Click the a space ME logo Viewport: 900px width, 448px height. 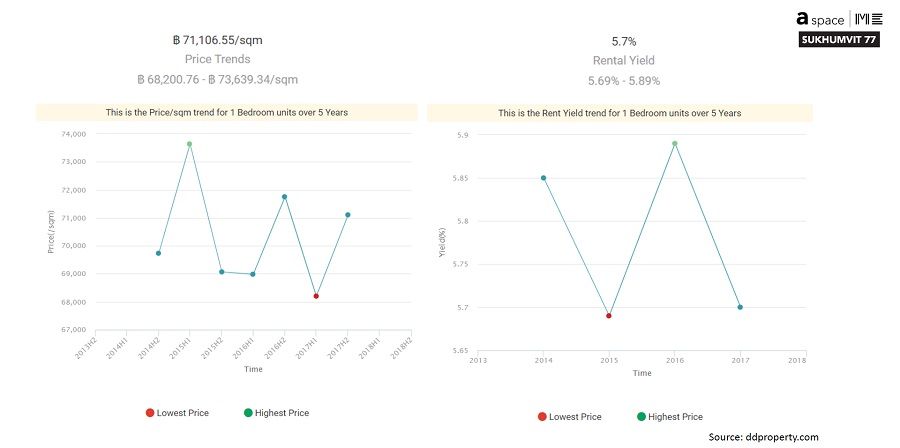(x=839, y=18)
